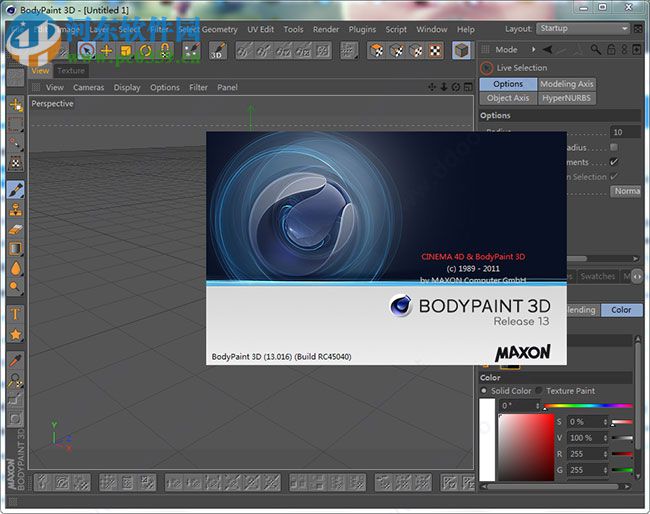Open the Normal mode dropdown
650x514 pixels.
[x=626, y=191]
